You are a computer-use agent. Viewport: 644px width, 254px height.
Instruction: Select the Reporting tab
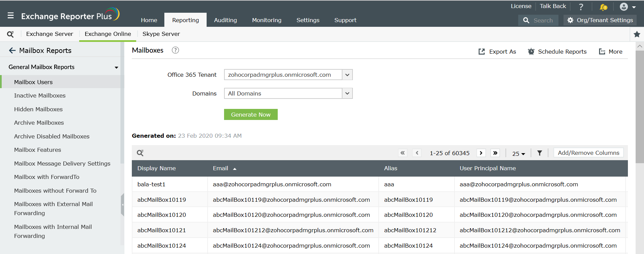[185, 20]
